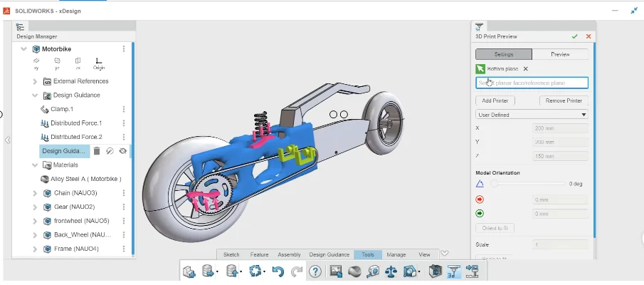Open the Design Guidance tab
Viewport: 644px width, 285px height.
click(329, 254)
